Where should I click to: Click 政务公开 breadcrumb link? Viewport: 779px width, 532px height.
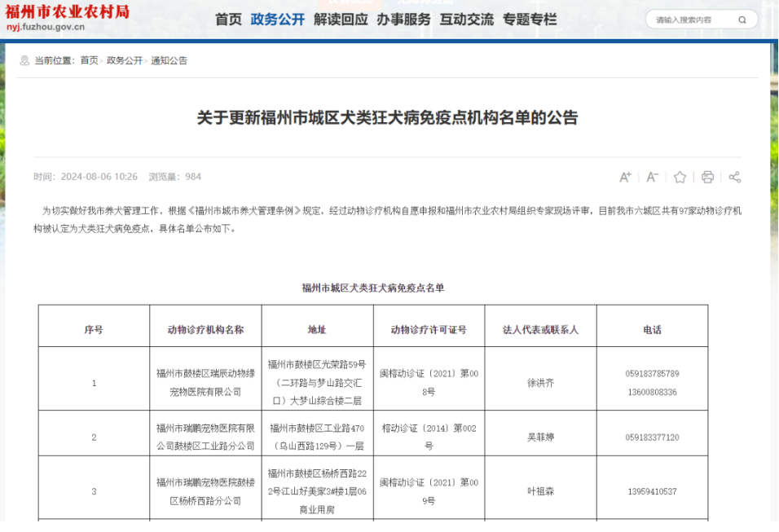pyautogui.click(x=124, y=60)
